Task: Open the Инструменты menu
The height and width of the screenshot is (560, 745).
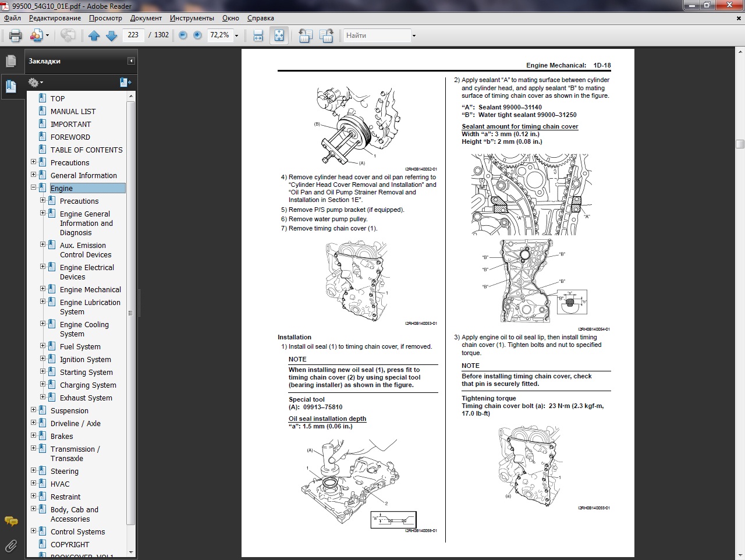Action: [x=193, y=18]
